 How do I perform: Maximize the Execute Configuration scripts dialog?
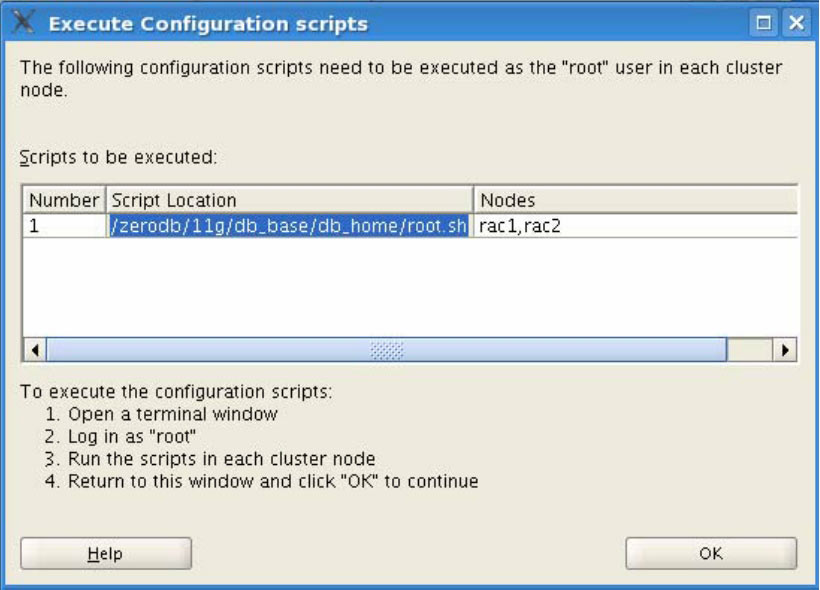point(766,23)
